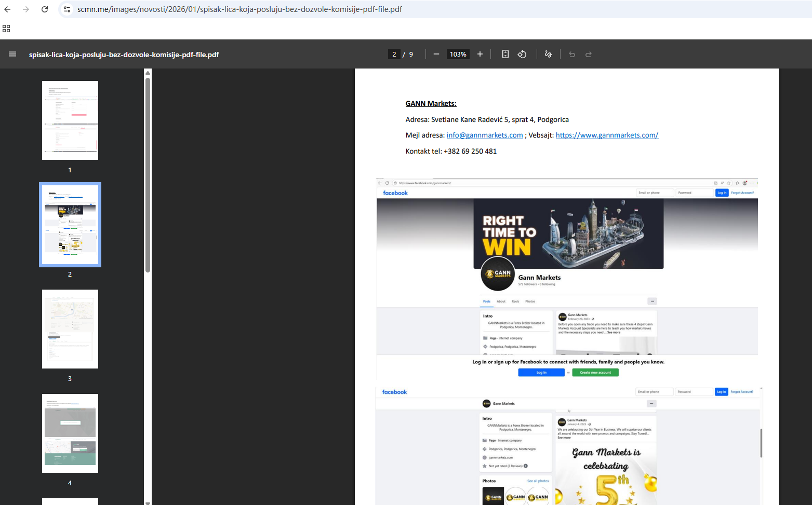Click the undo arrow in PDF toolbar
Viewport: 812px width, 505px height.
pyautogui.click(x=572, y=54)
